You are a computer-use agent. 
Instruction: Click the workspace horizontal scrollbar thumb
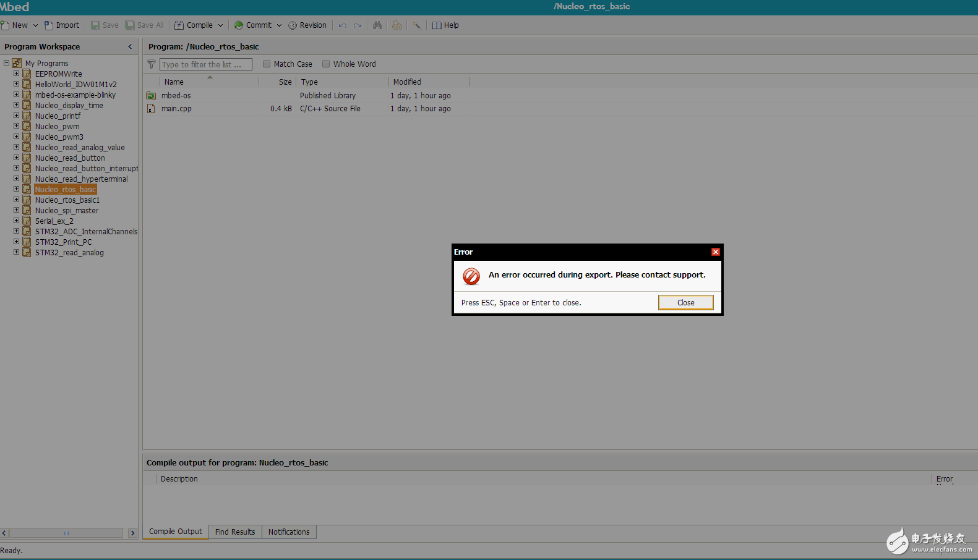pyautogui.click(x=66, y=533)
